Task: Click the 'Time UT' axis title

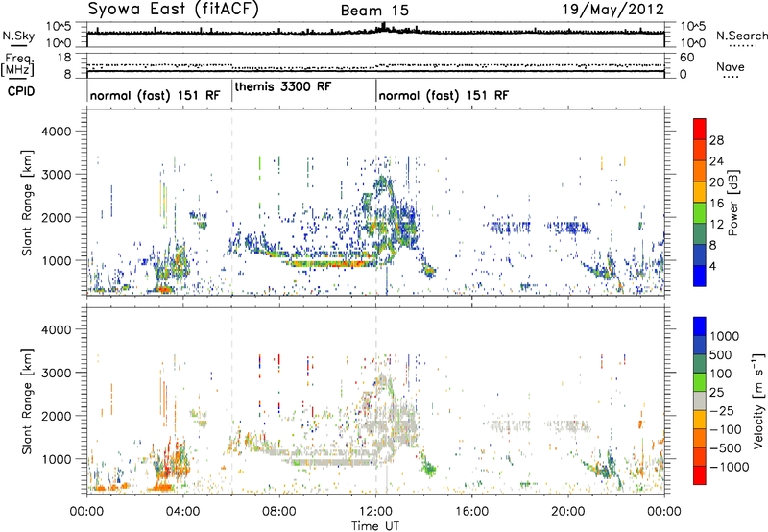Action: (x=375, y=526)
